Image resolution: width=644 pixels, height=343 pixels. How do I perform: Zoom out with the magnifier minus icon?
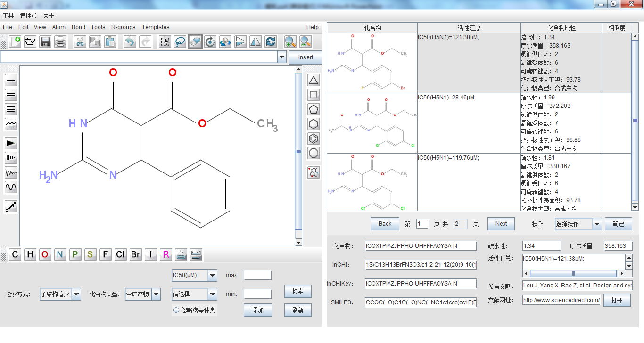pos(305,41)
